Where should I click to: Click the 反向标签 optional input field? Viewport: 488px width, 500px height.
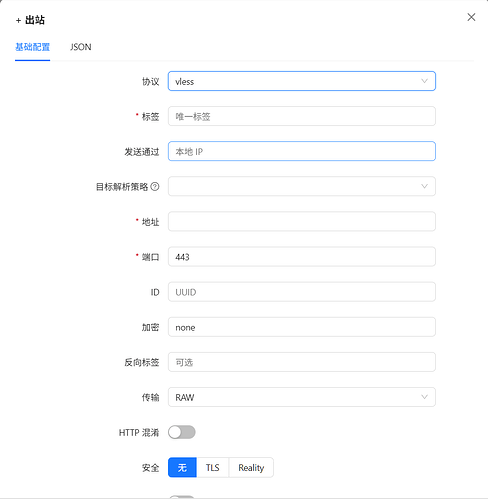302,362
